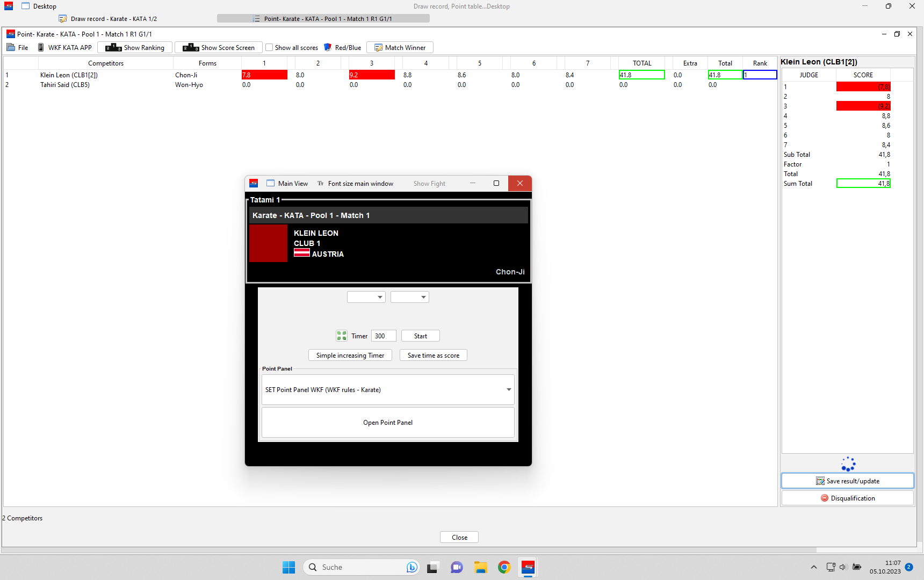Select judge 3 red score cell 9.2 for Klein Leon
Screen dimensions: 924x580
click(x=372, y=75)
